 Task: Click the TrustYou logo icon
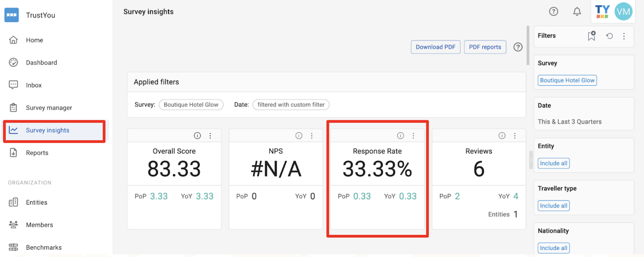pyautogui.click(x=12, y=15)
